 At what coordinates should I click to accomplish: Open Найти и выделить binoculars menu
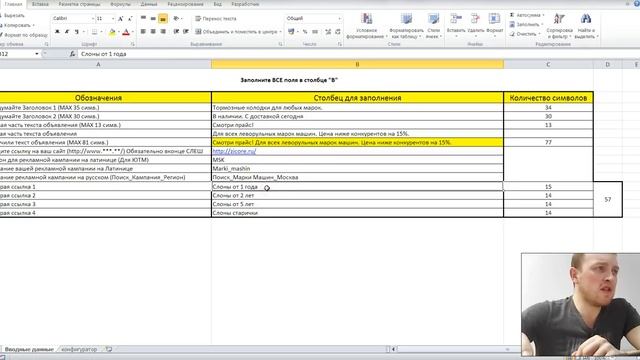coord(586,26)
